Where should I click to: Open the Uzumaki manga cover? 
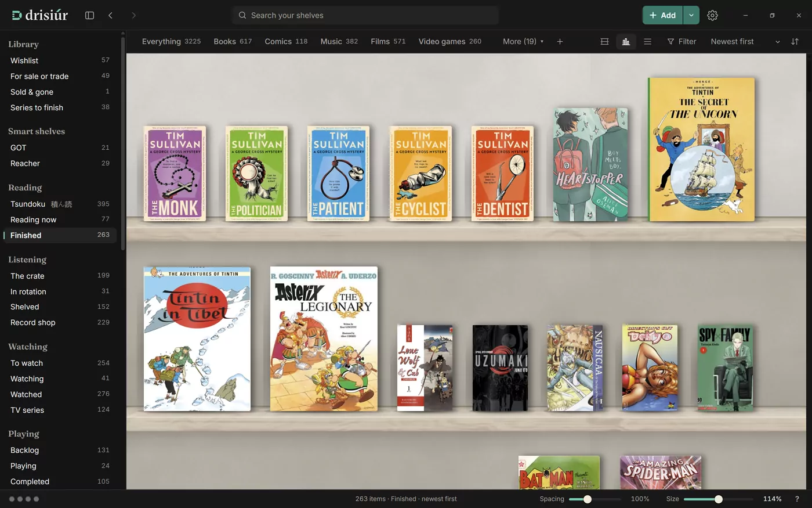(500, 368)
